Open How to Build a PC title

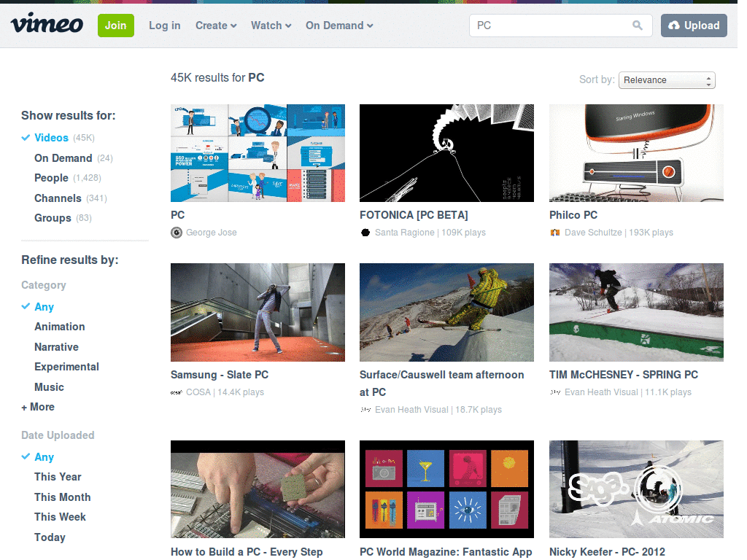(x=247, y=553)
